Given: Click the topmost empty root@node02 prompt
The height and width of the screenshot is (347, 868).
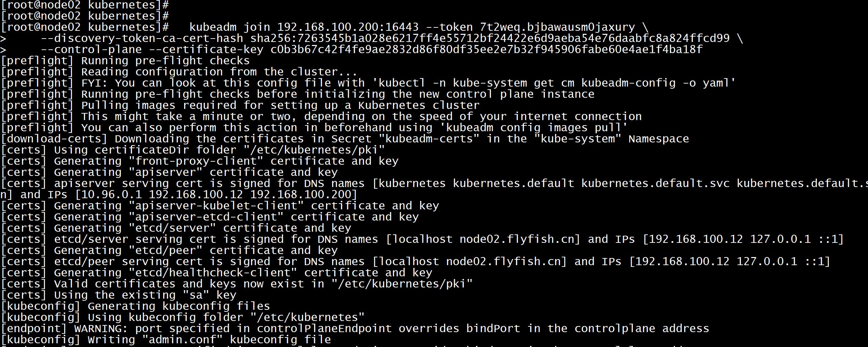Looking at the screenshot, I should point(84,5).
